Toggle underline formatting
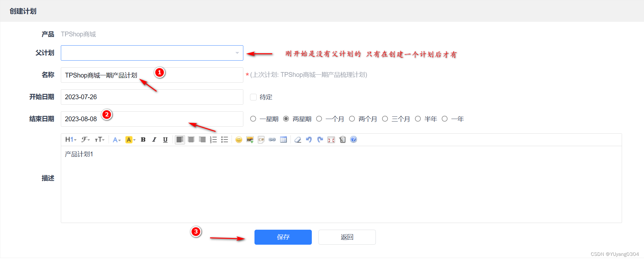The width and height of the screenshot is (644, 260). pos(165,140)
